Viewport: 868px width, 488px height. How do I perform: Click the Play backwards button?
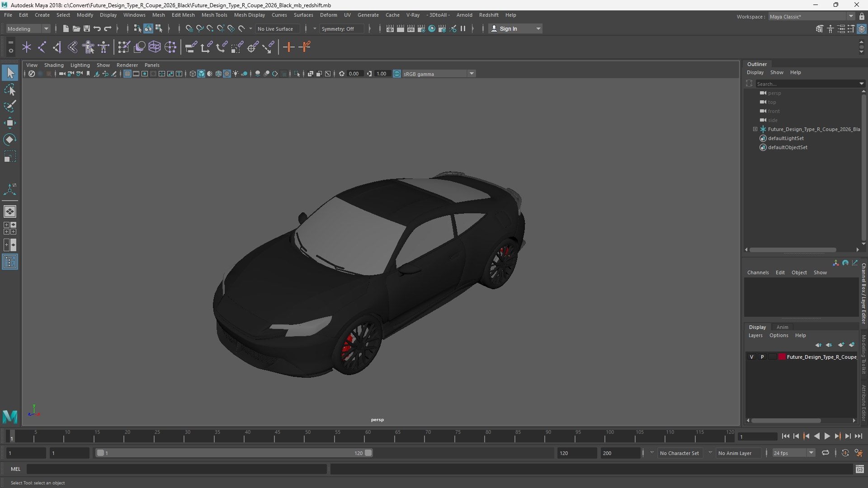tap(816, 436)
